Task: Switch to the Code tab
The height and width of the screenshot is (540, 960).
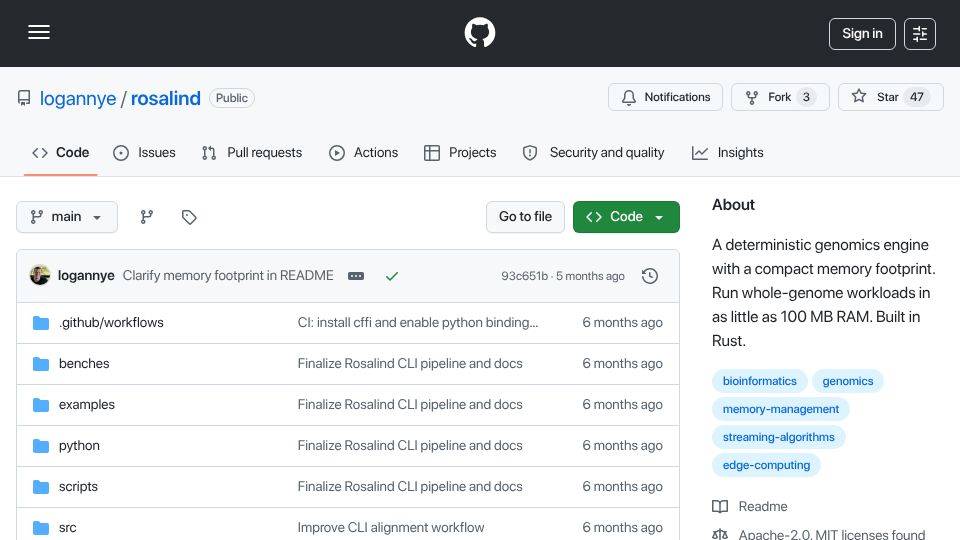Action: (61, 152)
